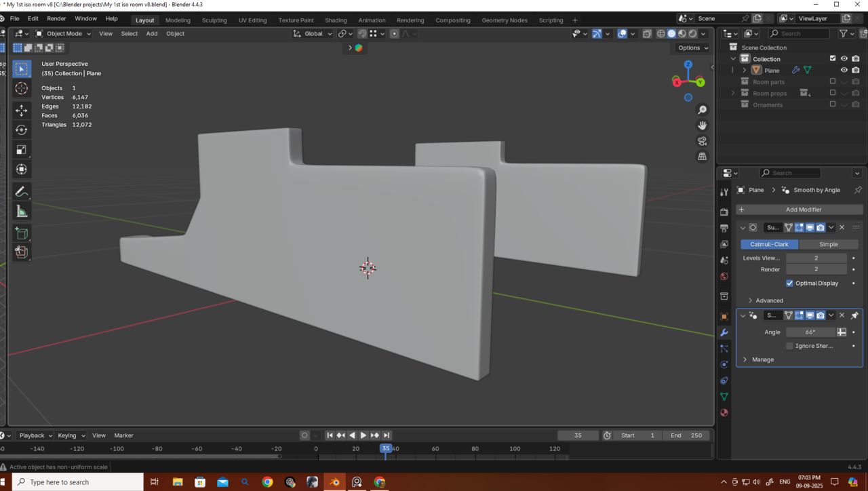The width and height of the screenshot is (868, 491).
Task: Open the Render menu
Action: click(56, 19)
